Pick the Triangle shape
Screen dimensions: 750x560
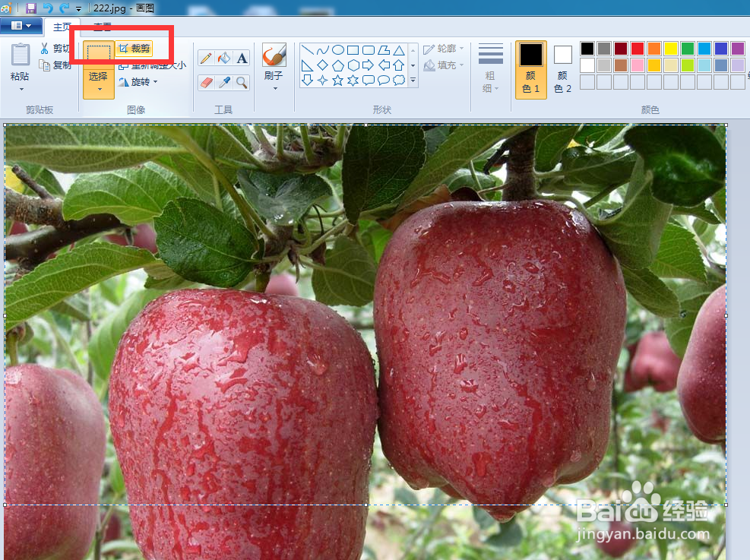pyautogui.click(x=399, y=50)
